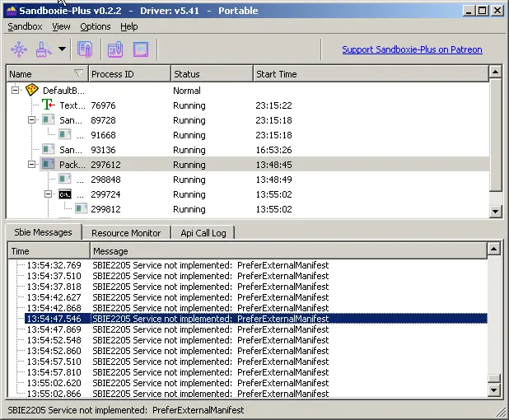The width and height of the screenshot is (509, 420).
Task: Collapse the process 299724 tree node
Action: click(48, 194)
